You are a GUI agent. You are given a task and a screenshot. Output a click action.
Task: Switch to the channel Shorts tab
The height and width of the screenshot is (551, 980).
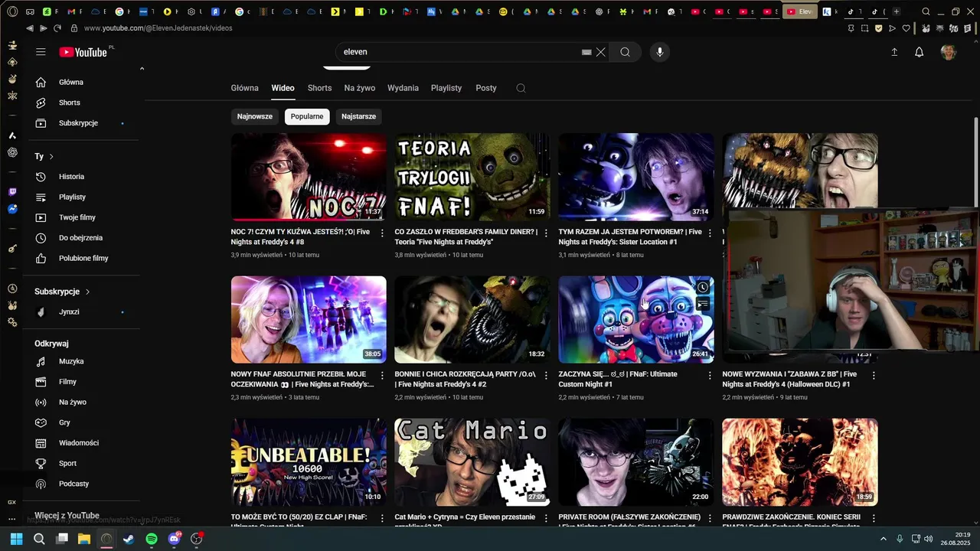point(319,88)
